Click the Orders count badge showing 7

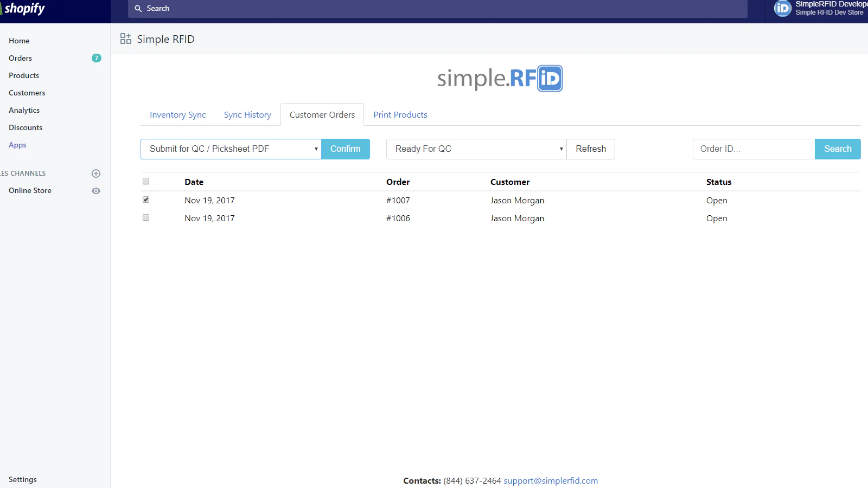point(97,58)
